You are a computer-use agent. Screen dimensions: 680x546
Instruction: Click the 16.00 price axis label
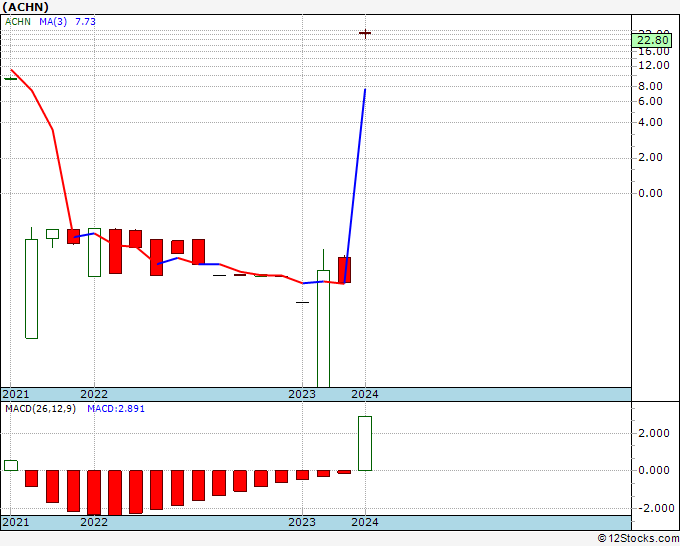(x=654, y=52)
